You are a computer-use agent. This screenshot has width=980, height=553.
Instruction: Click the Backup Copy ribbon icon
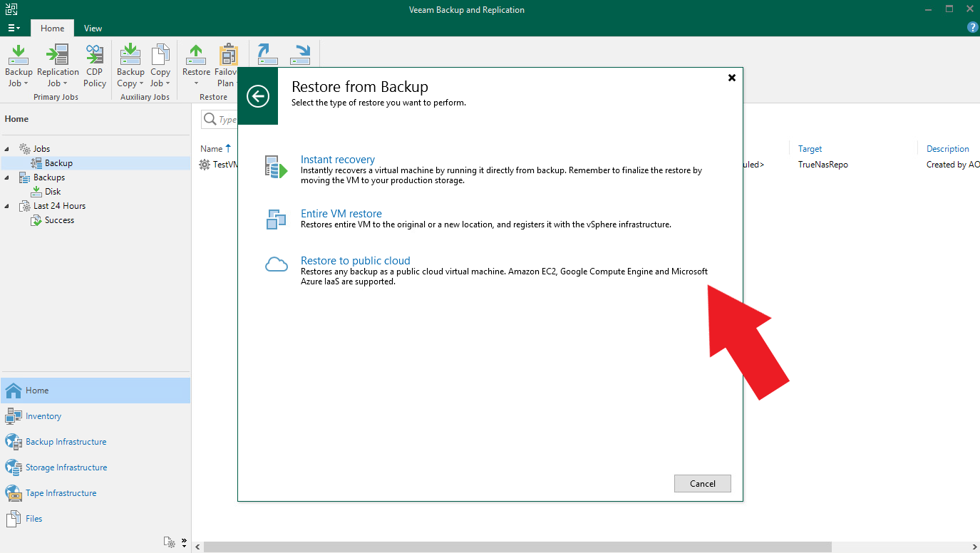tap(130, 54)
